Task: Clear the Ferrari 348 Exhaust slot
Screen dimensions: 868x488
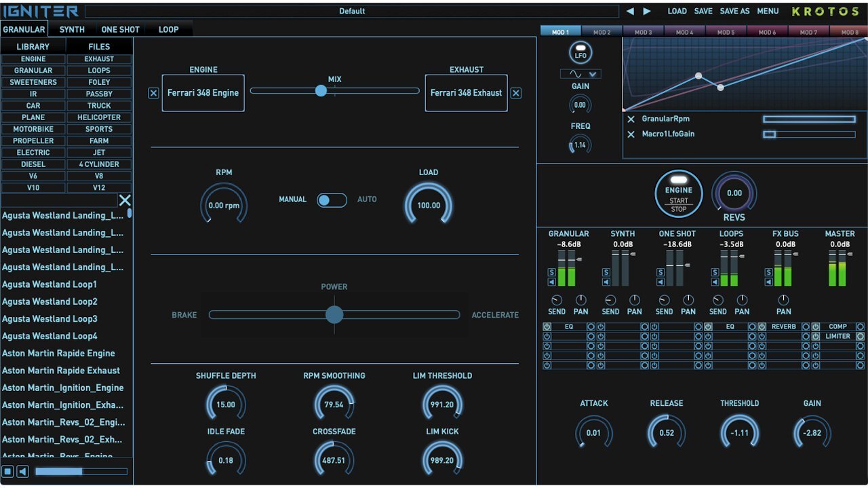Action: 516,93
